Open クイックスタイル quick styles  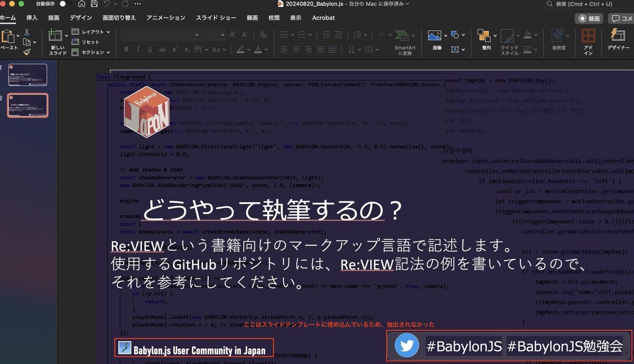pyautogui.click(x=509, y=42)
